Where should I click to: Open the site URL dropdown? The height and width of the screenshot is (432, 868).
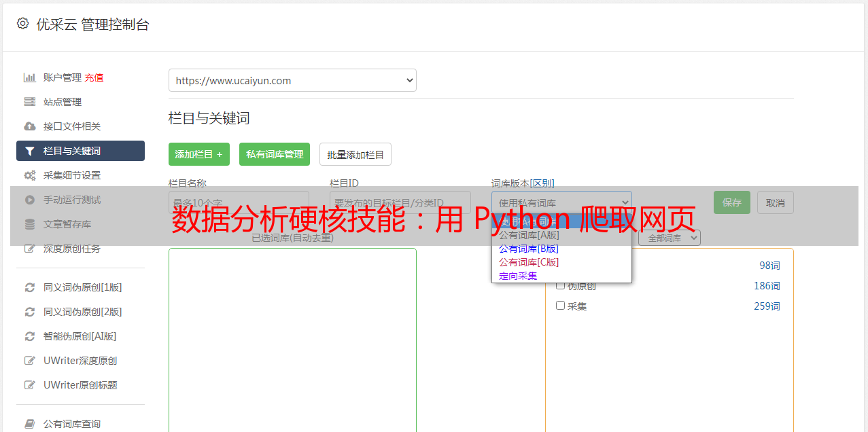click(292, 80)
